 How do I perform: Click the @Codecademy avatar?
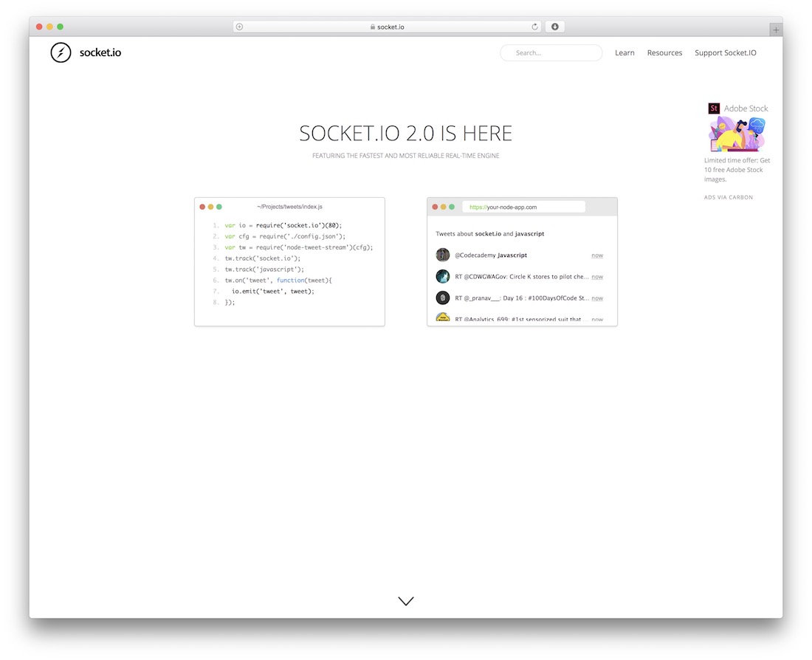coord(443,255)
